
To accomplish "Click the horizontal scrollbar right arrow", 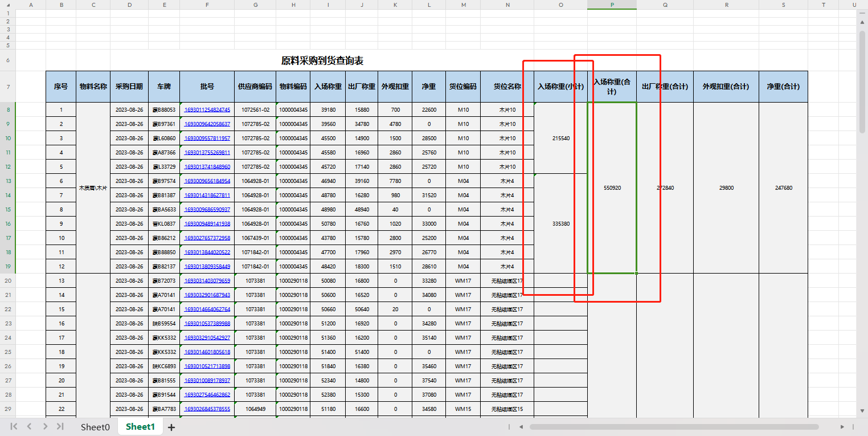I will (842, 426).
